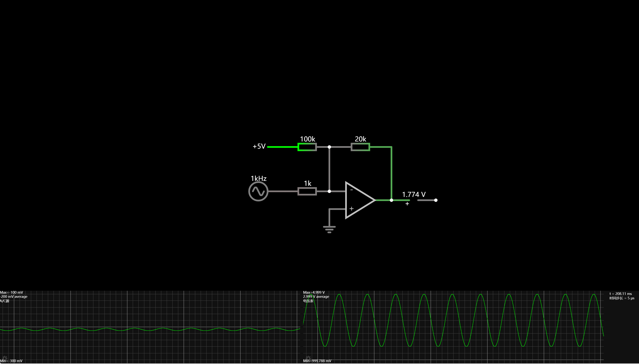Click the 1kHz frequency label
639x364 pixels.
[259, 178]
